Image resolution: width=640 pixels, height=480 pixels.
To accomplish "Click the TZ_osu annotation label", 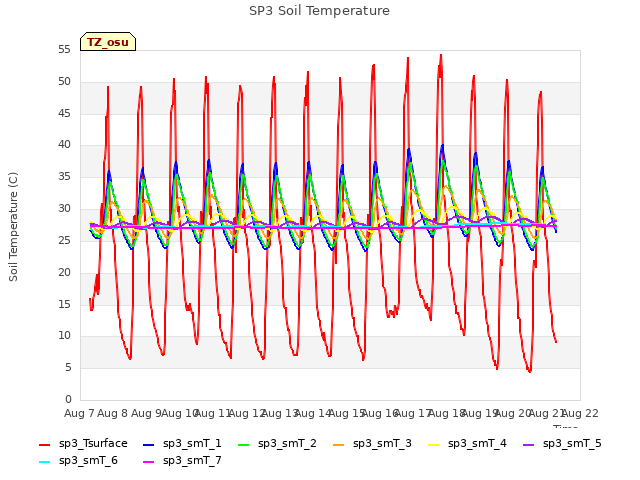I will point(108,42).
